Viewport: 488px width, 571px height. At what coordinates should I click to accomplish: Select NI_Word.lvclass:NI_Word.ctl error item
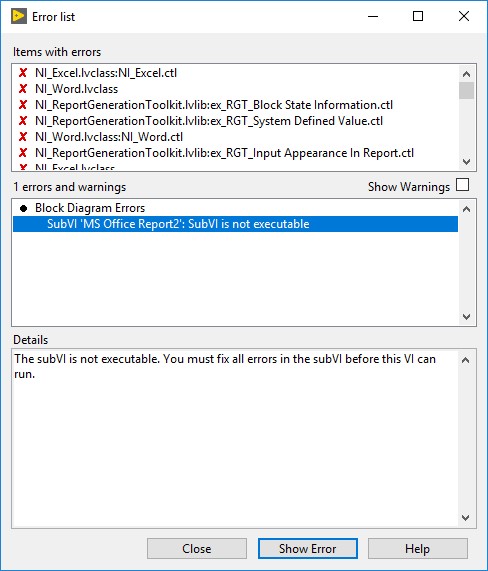[x=109, y=137]
